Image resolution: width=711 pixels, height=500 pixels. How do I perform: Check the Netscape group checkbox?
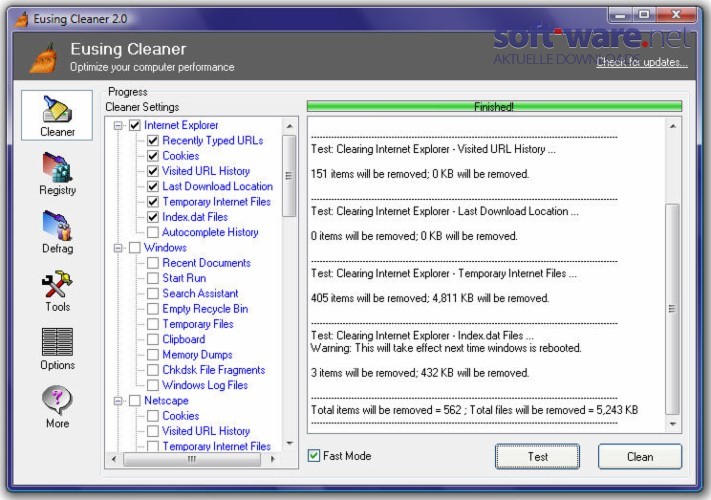(x=135, y=401)
